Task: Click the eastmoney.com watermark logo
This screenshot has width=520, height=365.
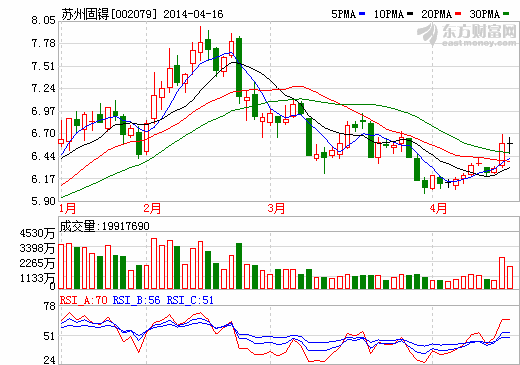Action: pyautogui.click(x=467, y=35)
